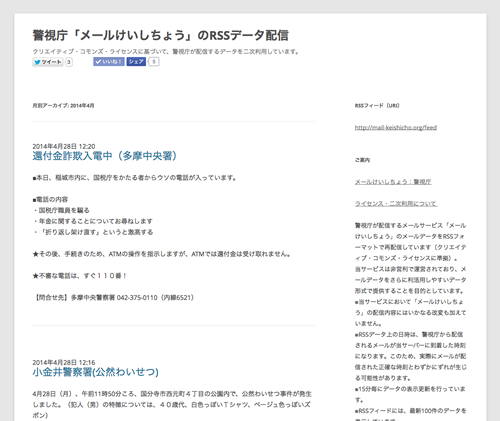Click the line 「折り返し架け直す」というと激高する
The height and width of the screenshot is (421, 500).
[93, 232]
